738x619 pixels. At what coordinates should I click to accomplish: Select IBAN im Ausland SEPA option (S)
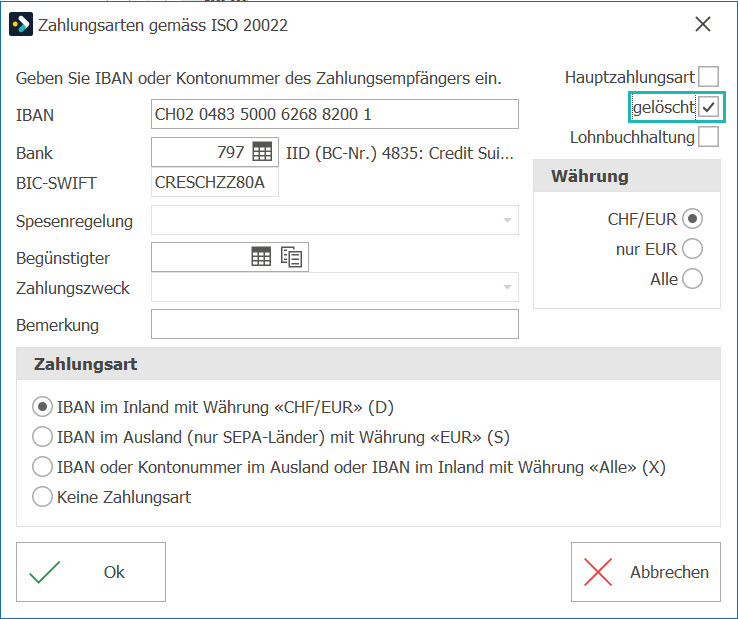pos(42,437)
